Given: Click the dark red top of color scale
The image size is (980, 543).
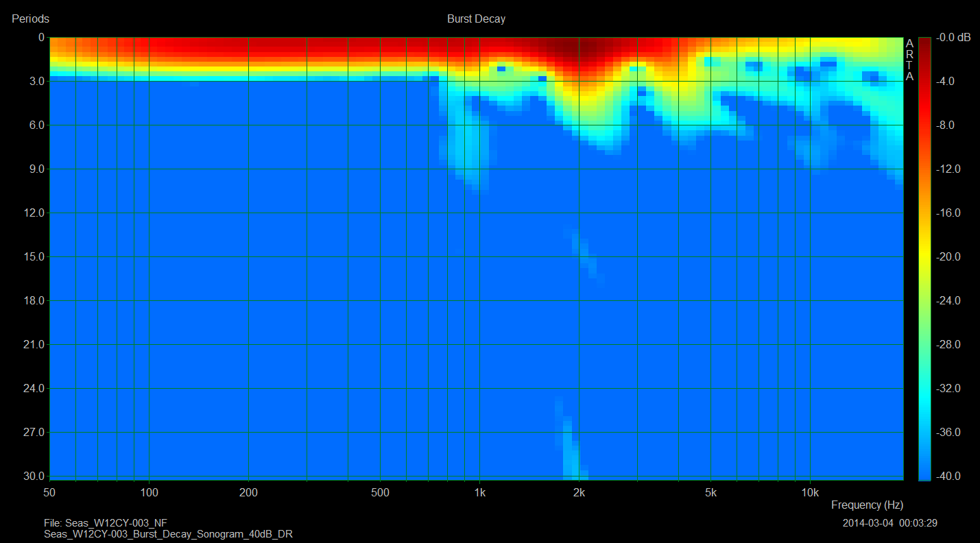Looking at the screenshot, I should coord(924,41).
